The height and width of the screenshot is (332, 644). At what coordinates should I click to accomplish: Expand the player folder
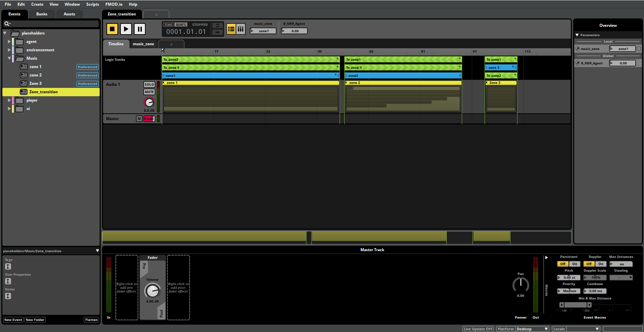coord(9,100)
